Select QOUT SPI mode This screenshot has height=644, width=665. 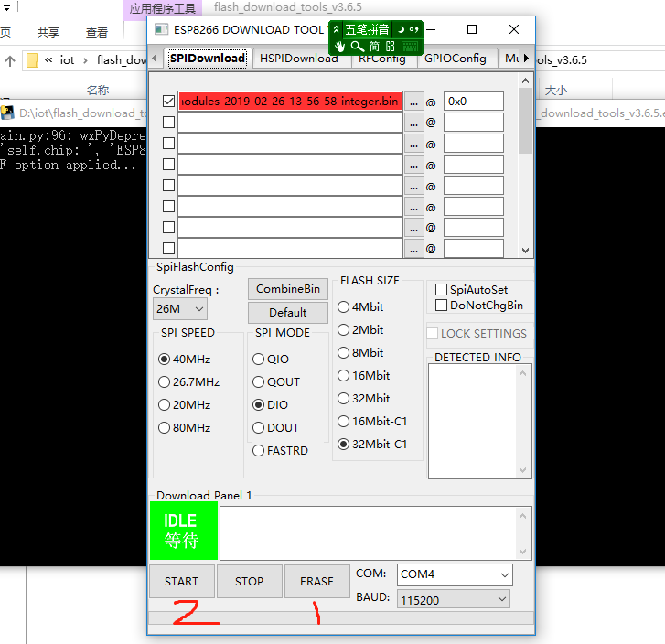[x=258, y=381]
